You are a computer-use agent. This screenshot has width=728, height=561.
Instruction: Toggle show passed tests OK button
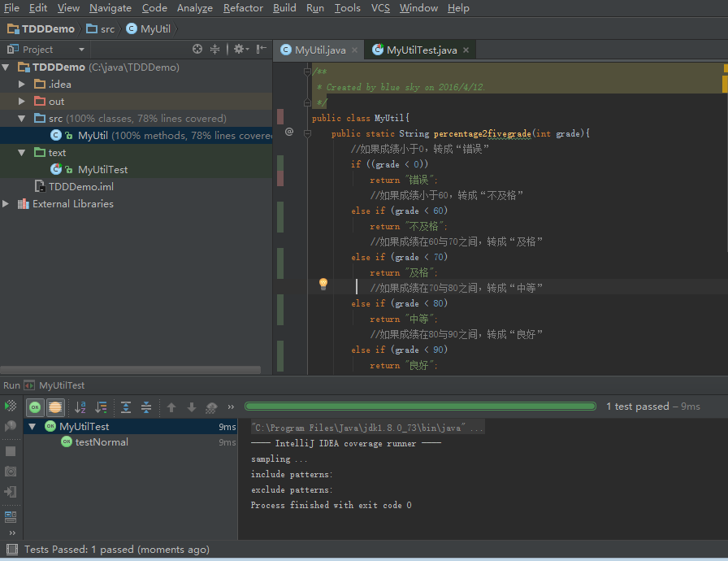click(35, 407)
